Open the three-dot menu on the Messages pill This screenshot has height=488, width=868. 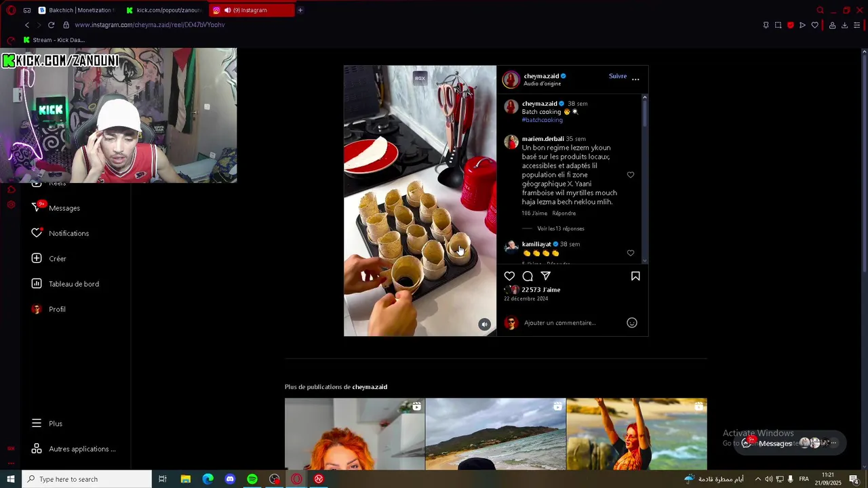pyautogui.click(x=834, y=443)
